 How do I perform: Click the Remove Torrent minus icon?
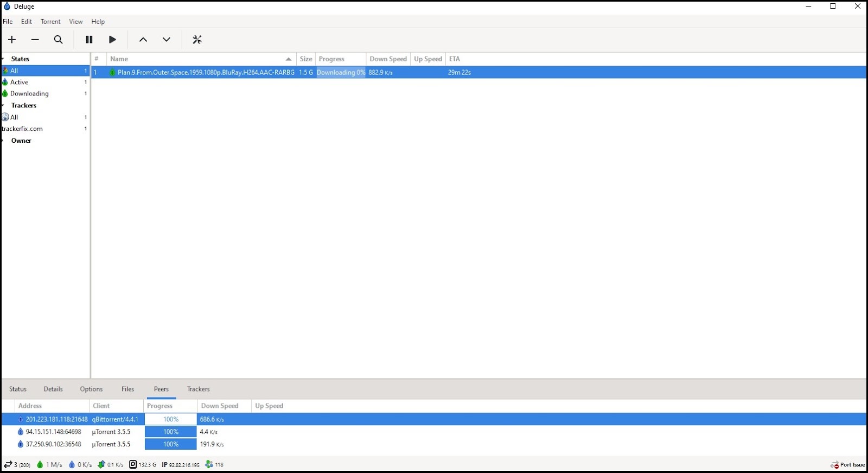[x=35, y=40]
